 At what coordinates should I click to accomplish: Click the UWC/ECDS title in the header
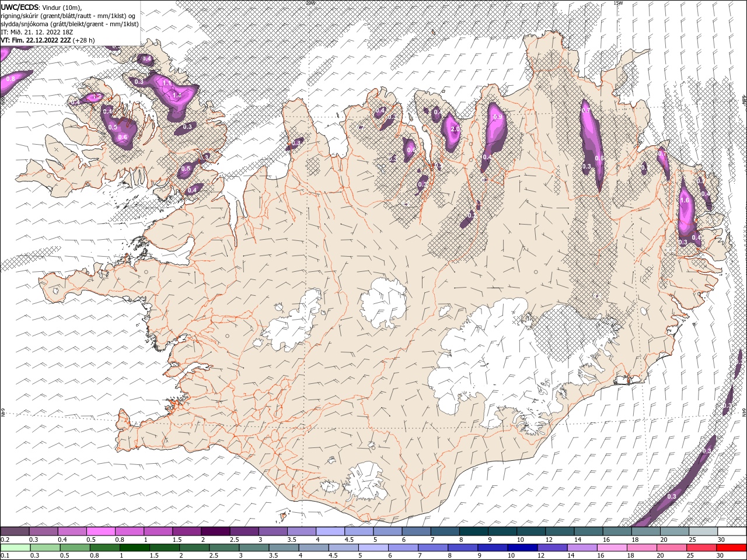pos(21,7)
